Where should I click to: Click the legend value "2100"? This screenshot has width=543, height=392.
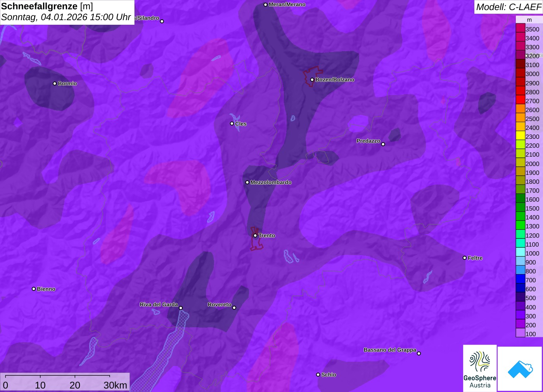click(532, 154)
